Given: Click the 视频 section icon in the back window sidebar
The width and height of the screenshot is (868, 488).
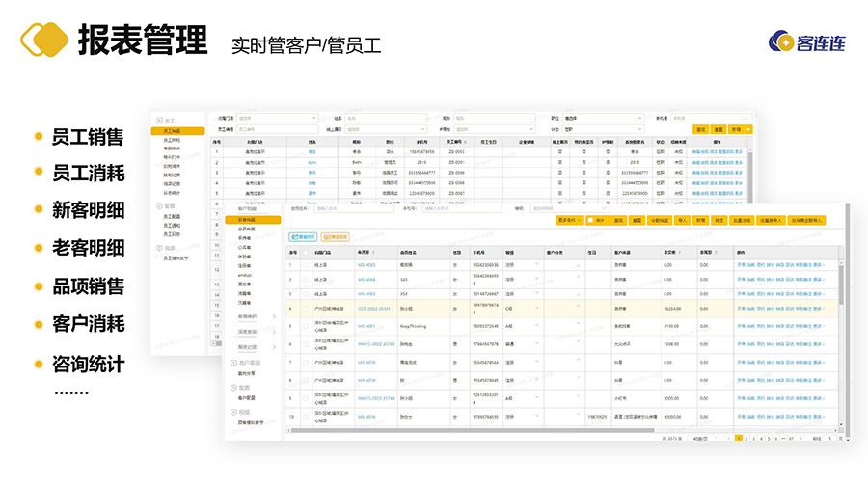Looking at the screenshot, I should click(159, 249).
